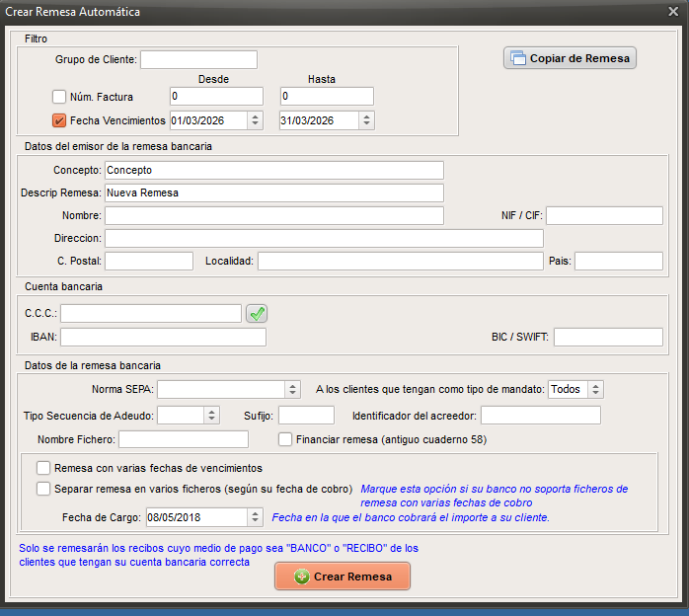Focus the NIF / CIF field
The width and height of the screenshot is (689, 616).
click(605, 216)
